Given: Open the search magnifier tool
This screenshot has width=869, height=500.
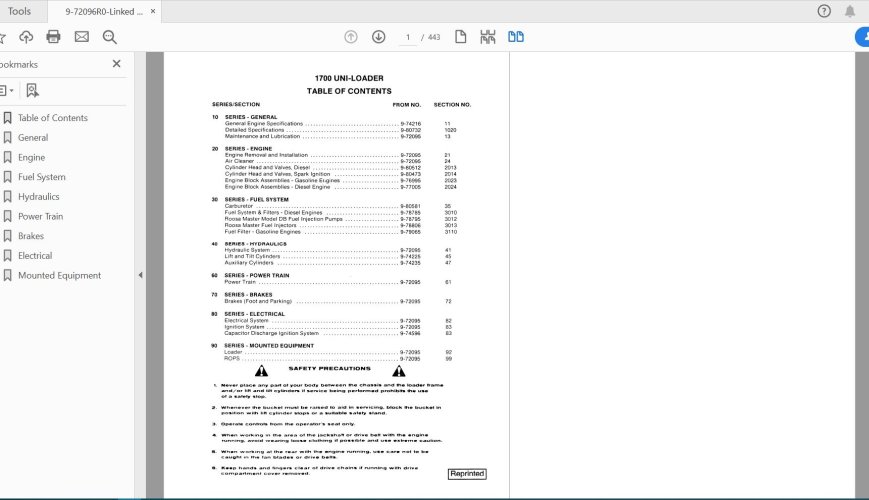Looking at the screenshot, I should coord(109,37).
